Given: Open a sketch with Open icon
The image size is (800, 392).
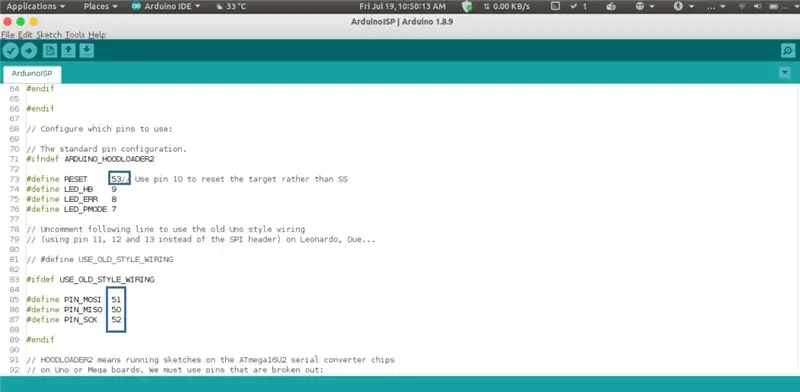Looking at the screenshot, I should [x=68, y=51].
